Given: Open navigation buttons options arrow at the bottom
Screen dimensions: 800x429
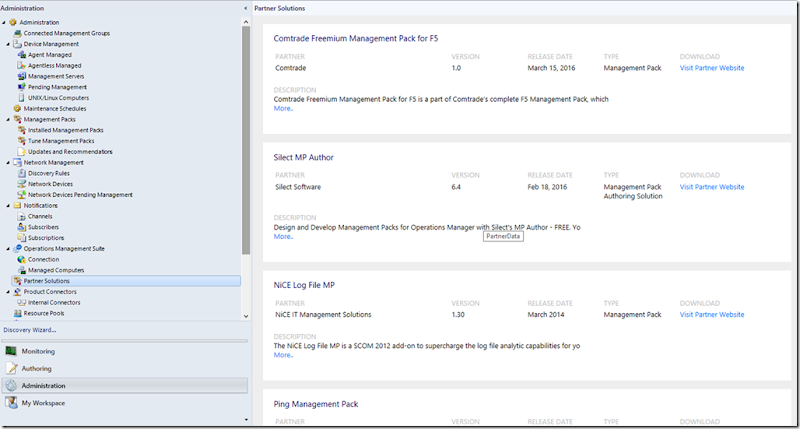Looking at the screenshot, I should [246, 420].
